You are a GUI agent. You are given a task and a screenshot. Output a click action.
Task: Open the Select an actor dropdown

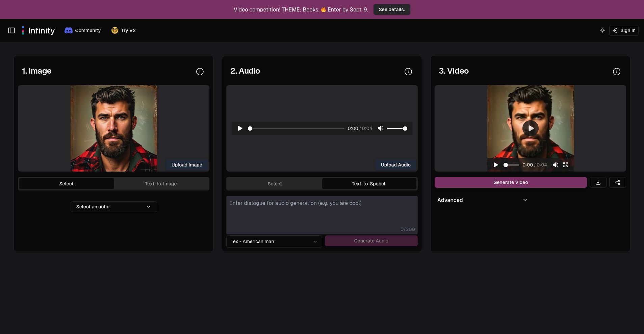coord(113,206)
